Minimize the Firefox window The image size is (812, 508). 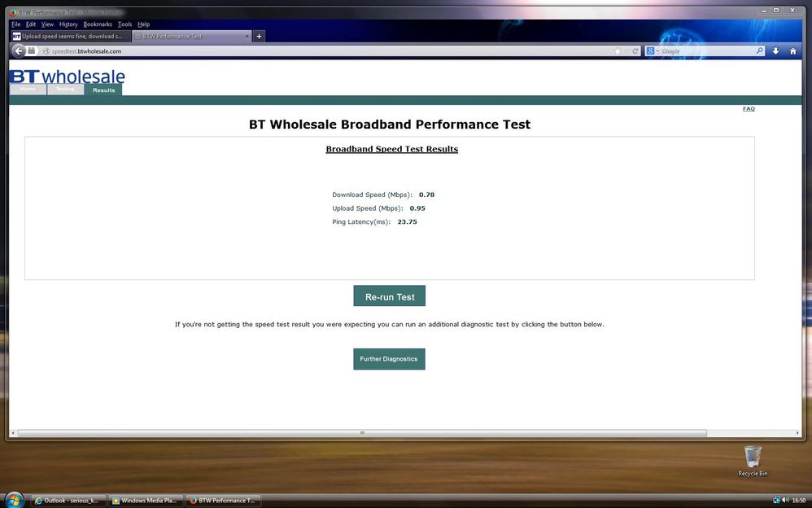764,11
